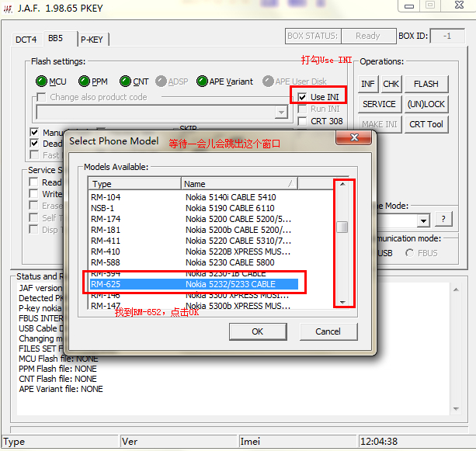Click the greyed ADSP indicator
The image size is (476, 451).
click(161, 82)
